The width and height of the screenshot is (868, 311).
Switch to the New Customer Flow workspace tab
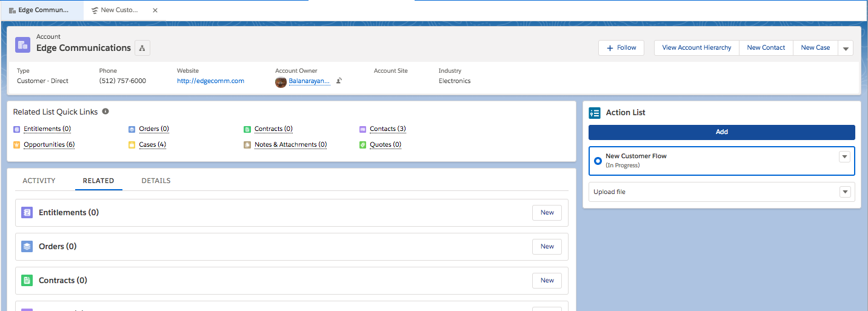pos(119,10)
